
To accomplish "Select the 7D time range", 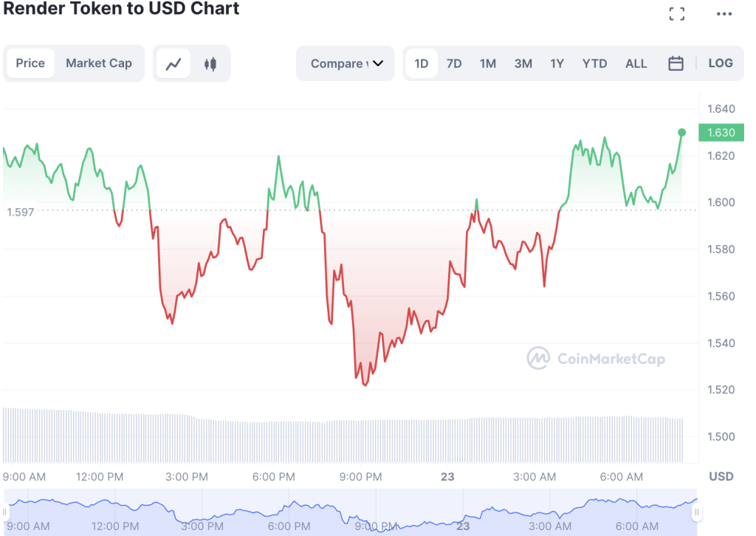I will 454,63.
